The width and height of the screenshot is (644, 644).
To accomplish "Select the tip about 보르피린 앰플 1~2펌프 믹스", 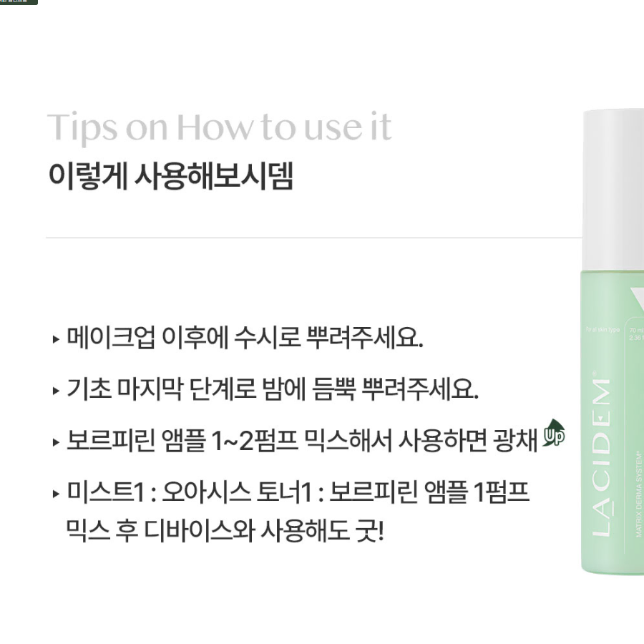I will (316, 440).
